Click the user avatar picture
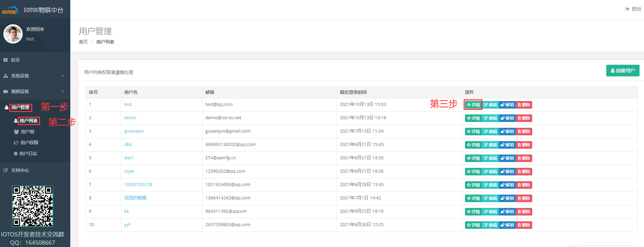The image size is (644, 247). pos(13,34)
